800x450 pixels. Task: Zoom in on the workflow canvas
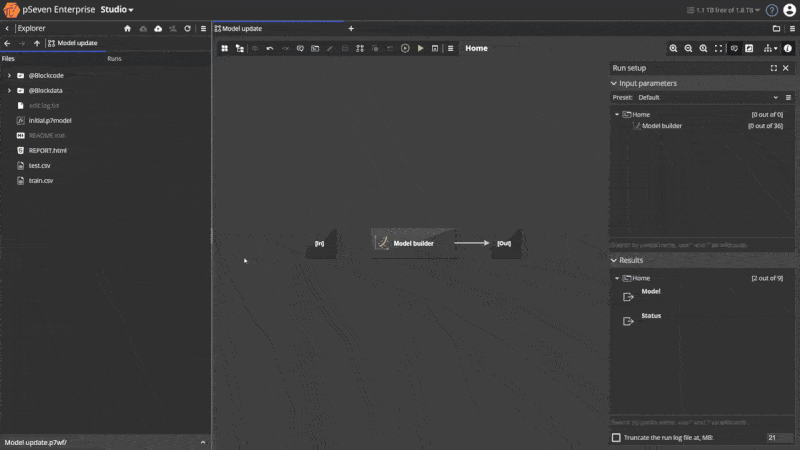(x=673, y=48)
